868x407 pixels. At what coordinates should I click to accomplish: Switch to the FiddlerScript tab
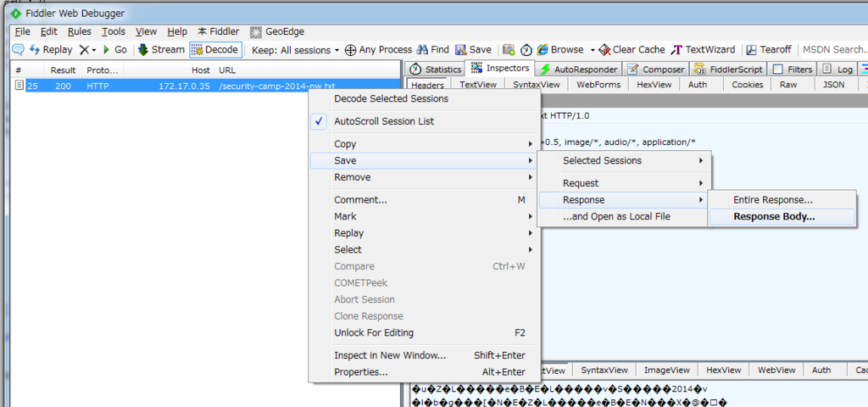pyautogui.click(x=728, y=70)
